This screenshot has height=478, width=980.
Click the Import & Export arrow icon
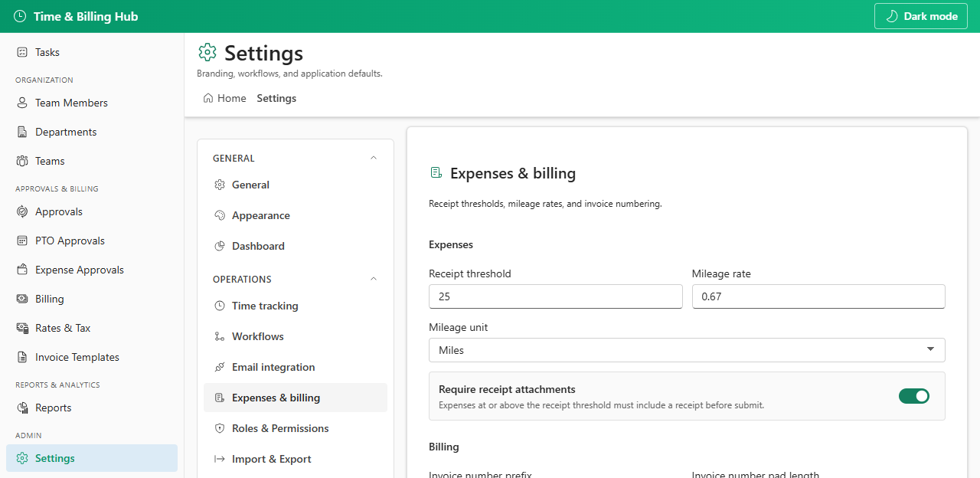pyautogui.click(x=220, y=459)
